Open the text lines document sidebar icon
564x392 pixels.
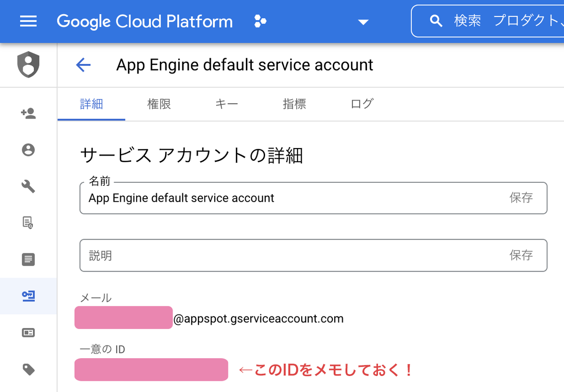click(28, 259)
